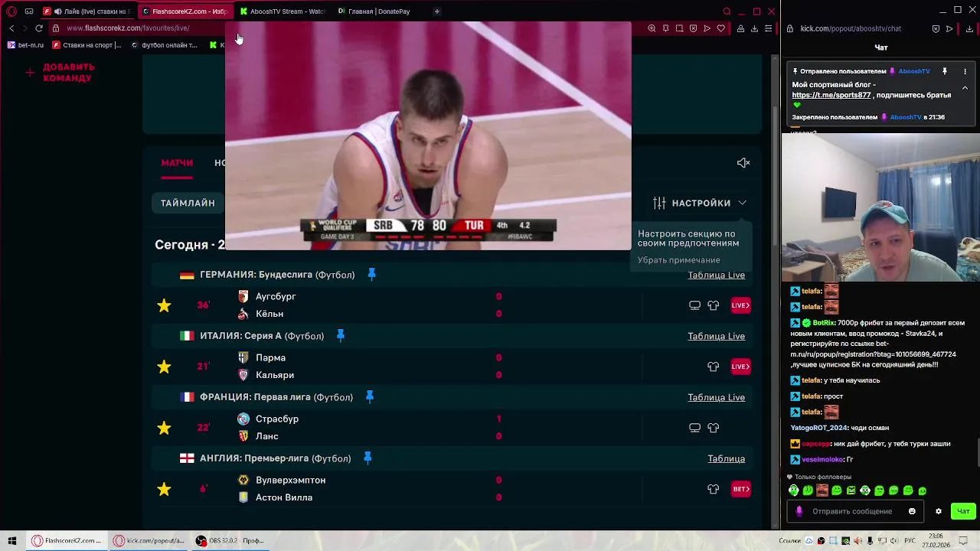Image resolution: width=980 pixels, height=551 pixels.
Task: Click the green Чат send button
Action: click(963, 511)
